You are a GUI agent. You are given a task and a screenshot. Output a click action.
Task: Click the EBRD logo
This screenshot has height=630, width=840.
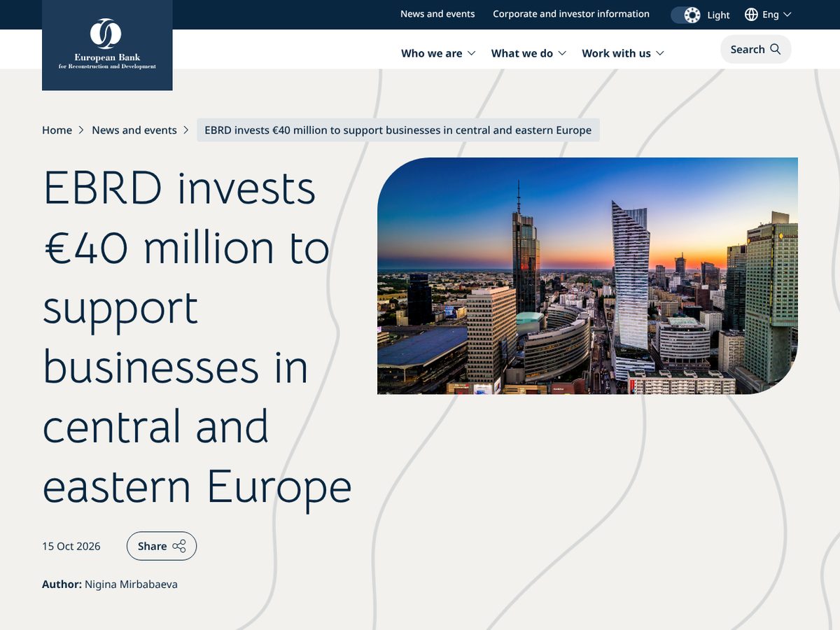tap(107, 45)
